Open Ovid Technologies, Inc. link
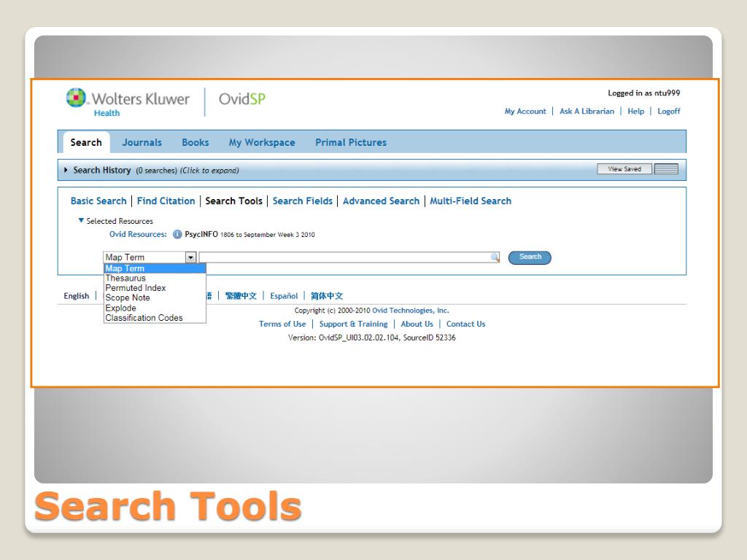Image resolution: width=747 pixels, height=560 pixels. pos(411,311)
